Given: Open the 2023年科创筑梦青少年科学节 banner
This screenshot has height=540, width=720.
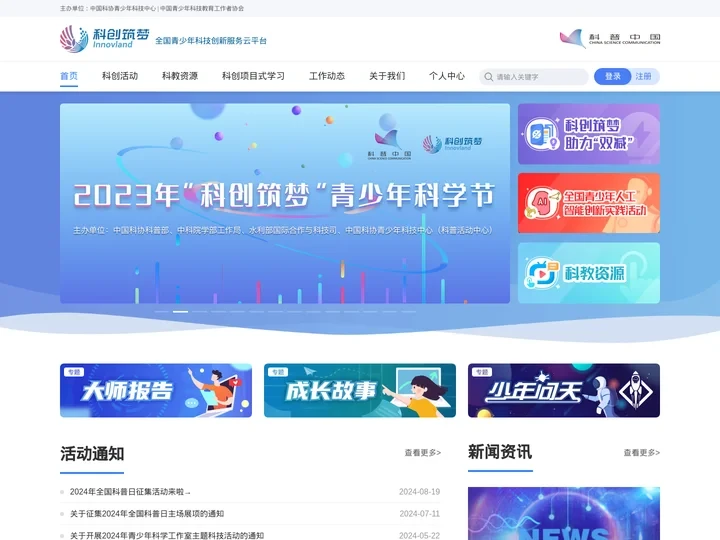Looking at the screenshot, I should pos(285,203).
